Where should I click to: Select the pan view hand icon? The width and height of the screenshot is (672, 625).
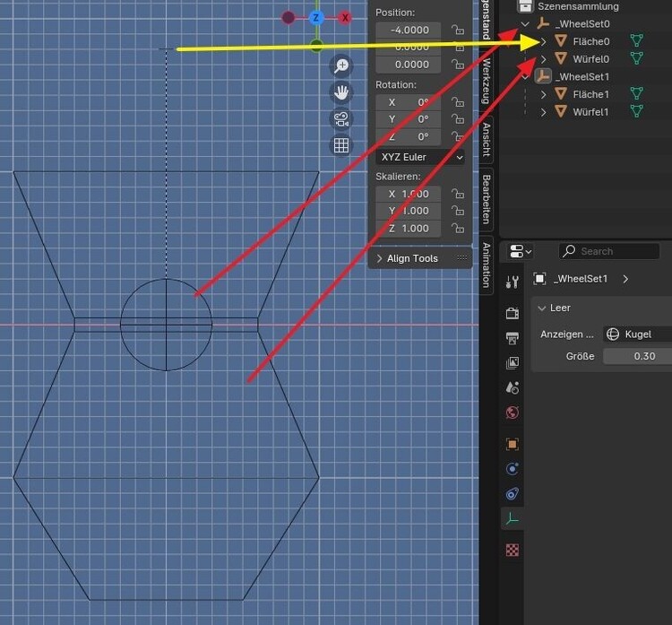click(340, 91)
